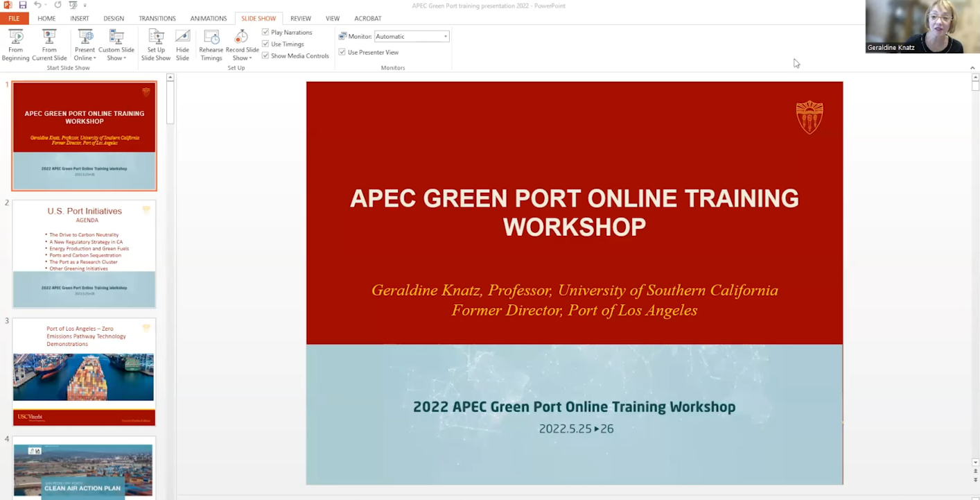
Task: Open Present Online options
Action: (85, 45)
